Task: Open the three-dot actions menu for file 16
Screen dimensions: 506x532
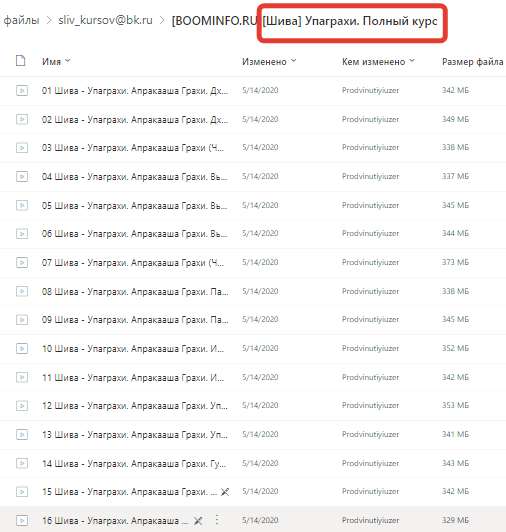Action: 217,520
